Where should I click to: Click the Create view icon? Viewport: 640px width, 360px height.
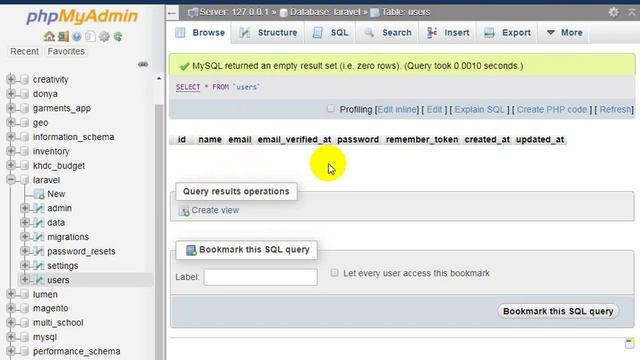[184, 211]
